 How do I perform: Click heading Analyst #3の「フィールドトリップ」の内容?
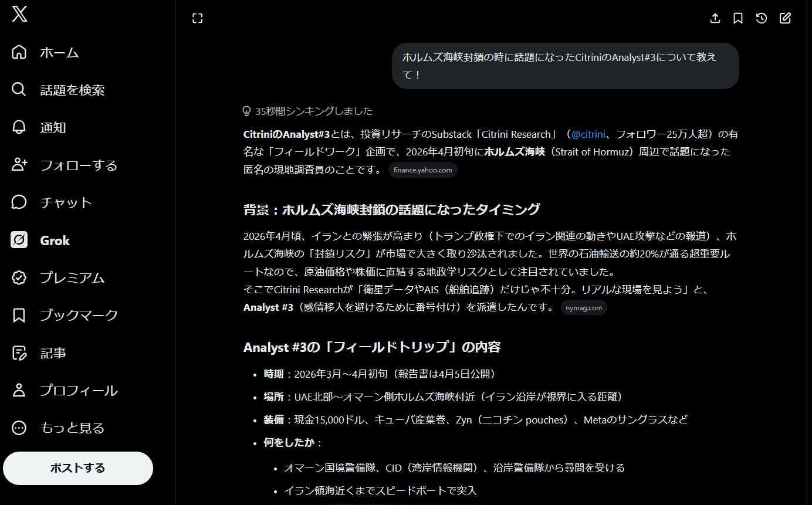click(x=372, y=347)
